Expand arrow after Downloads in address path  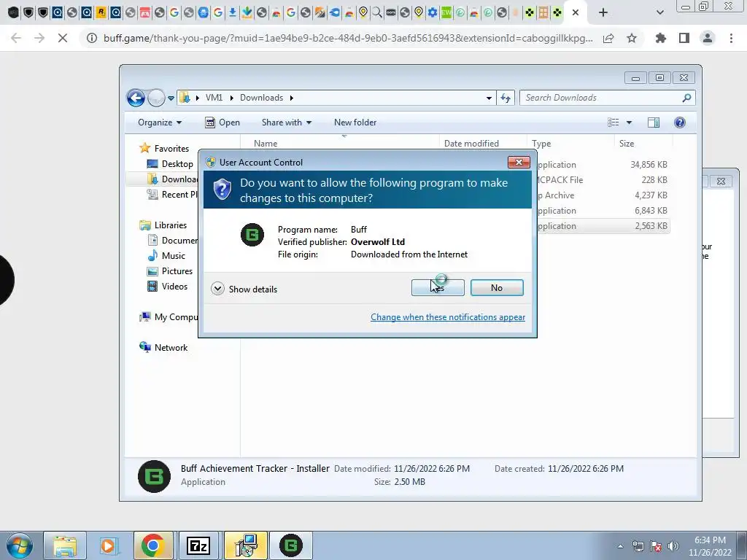click(291, 98)
